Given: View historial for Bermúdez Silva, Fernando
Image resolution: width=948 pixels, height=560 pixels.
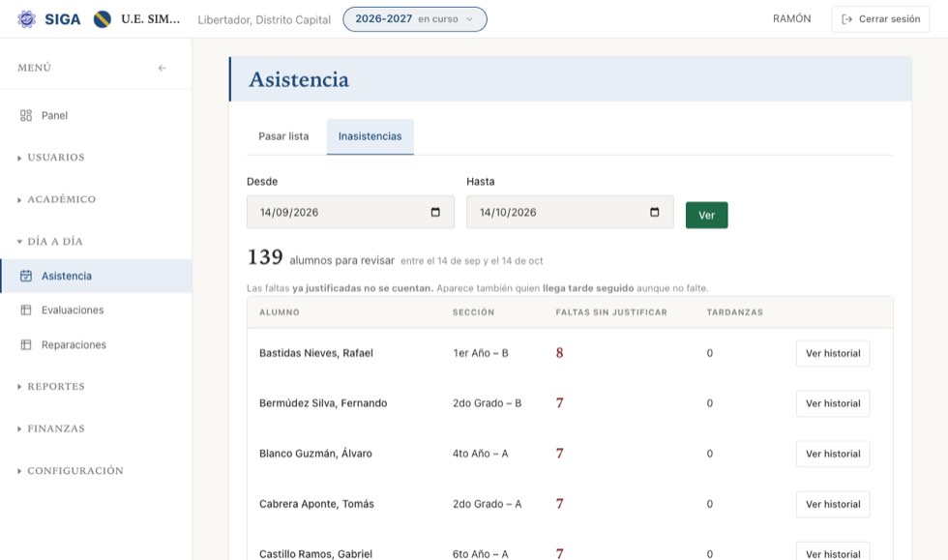Looking at the screenshot, I should pos(833,403).
